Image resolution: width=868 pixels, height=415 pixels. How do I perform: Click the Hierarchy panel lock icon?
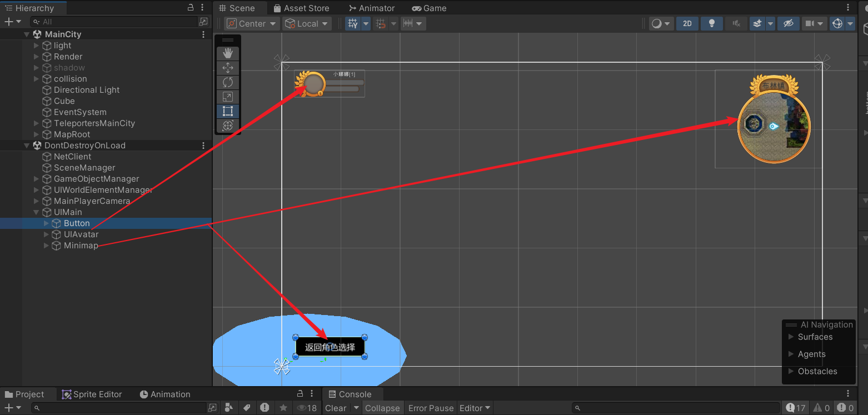191,8
